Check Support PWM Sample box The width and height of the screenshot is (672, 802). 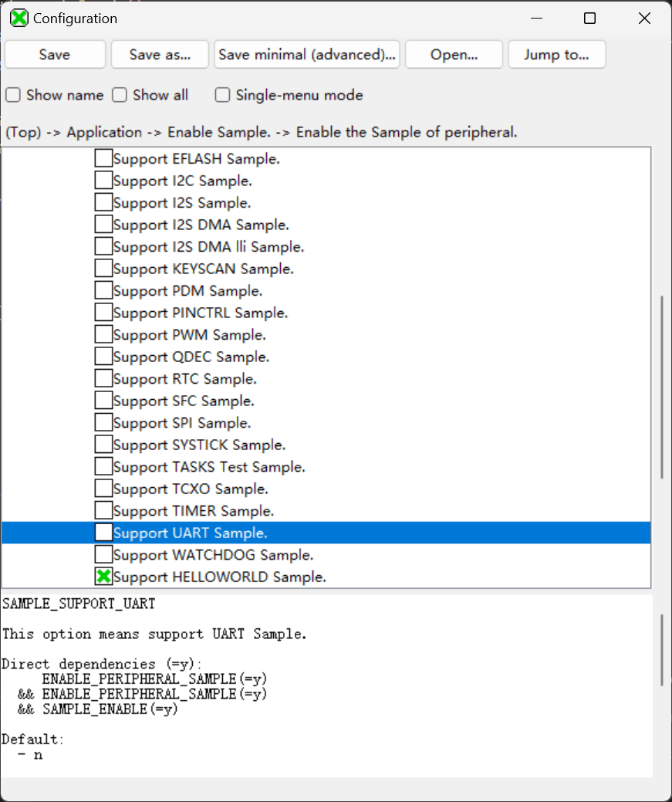tap(103, 335)
